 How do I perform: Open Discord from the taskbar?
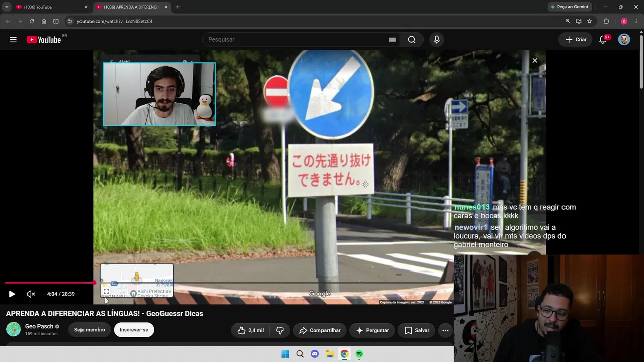coord(315,354)
